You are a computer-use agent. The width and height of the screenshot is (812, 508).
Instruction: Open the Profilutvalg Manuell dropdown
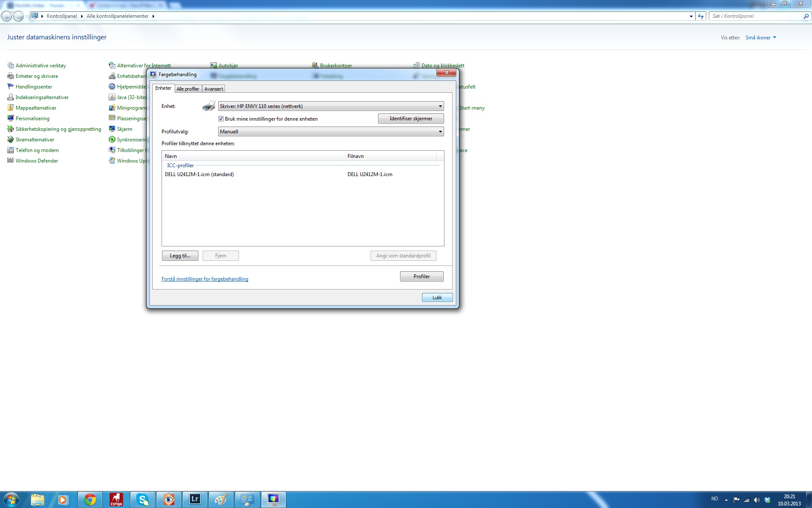coord(331,132)
